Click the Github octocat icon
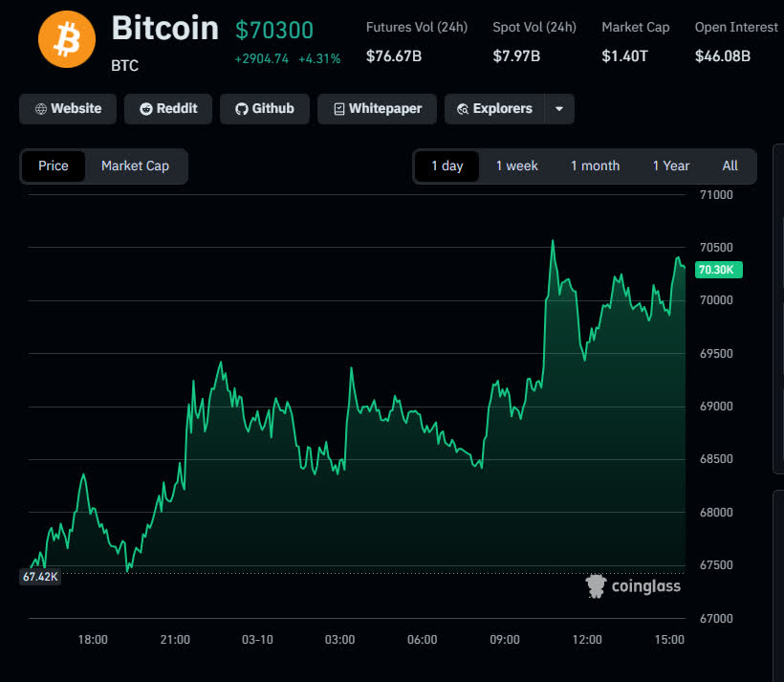Image resolution: width=784 pixels, height=682 pixels. click(241, 109)
